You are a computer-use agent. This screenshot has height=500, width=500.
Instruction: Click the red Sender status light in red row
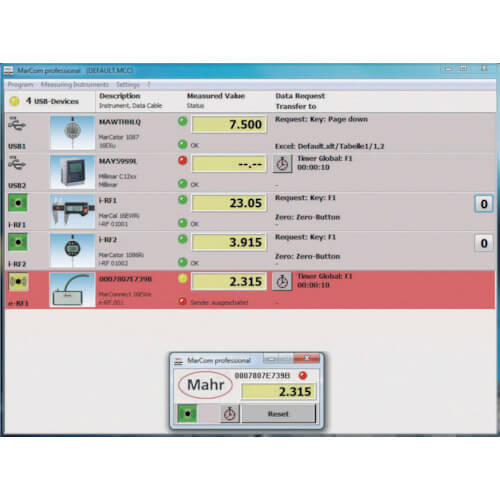(x=182, y=301)
